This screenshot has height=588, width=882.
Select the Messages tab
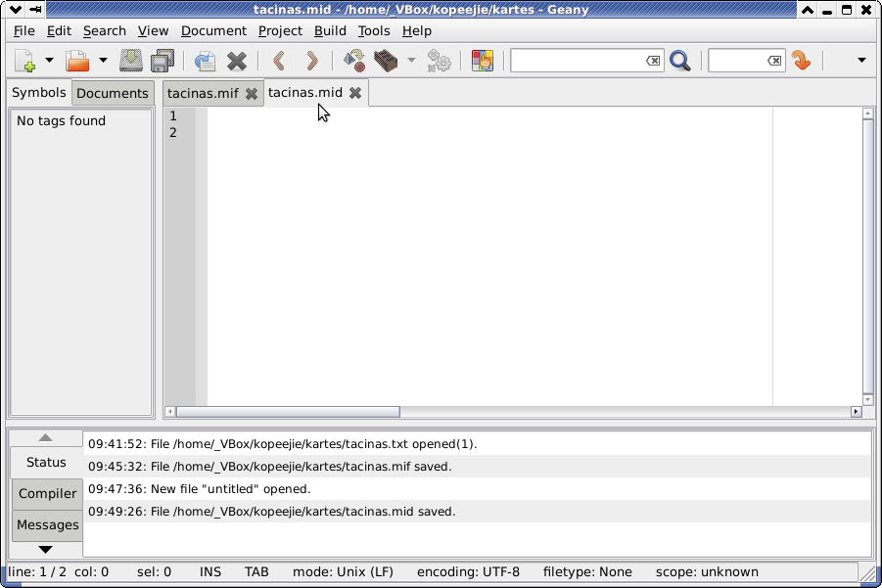coord(47,525)
